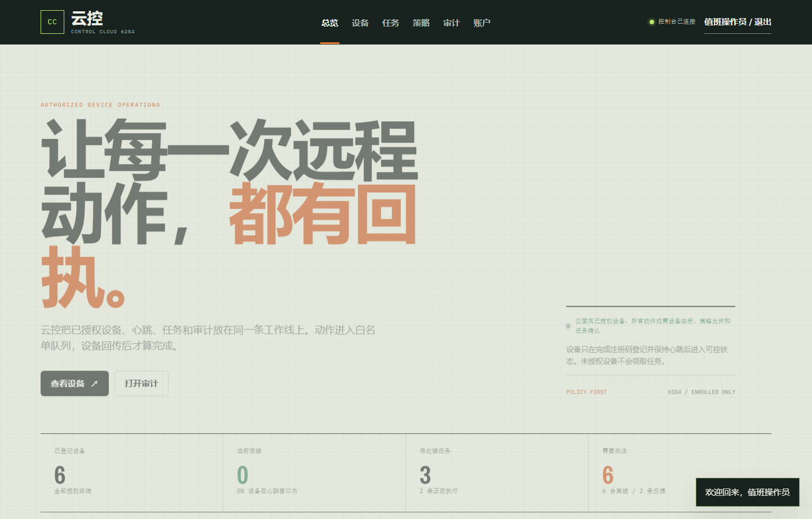Select the 审计 navigation tab
This screenshot has height=519, width=812.
[452, 23]
